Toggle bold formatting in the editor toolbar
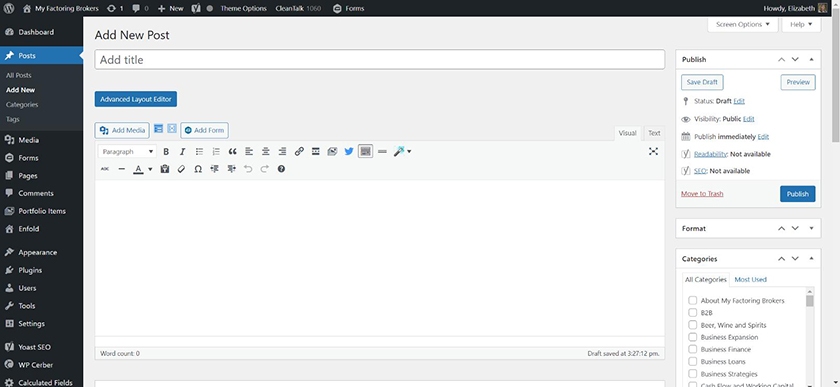Viewport: 840px width, 387px height. pyautogui.click(x=166, y=152)
